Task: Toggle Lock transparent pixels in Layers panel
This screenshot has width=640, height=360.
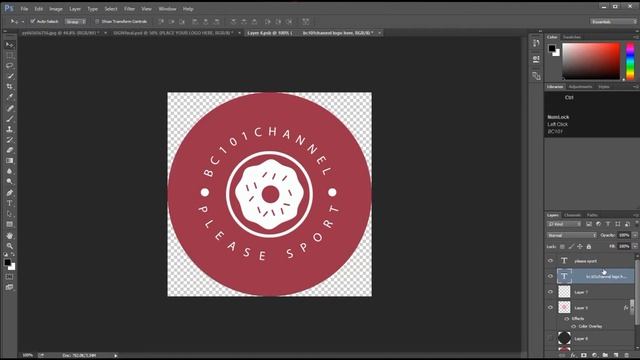Action: point(562,247)
